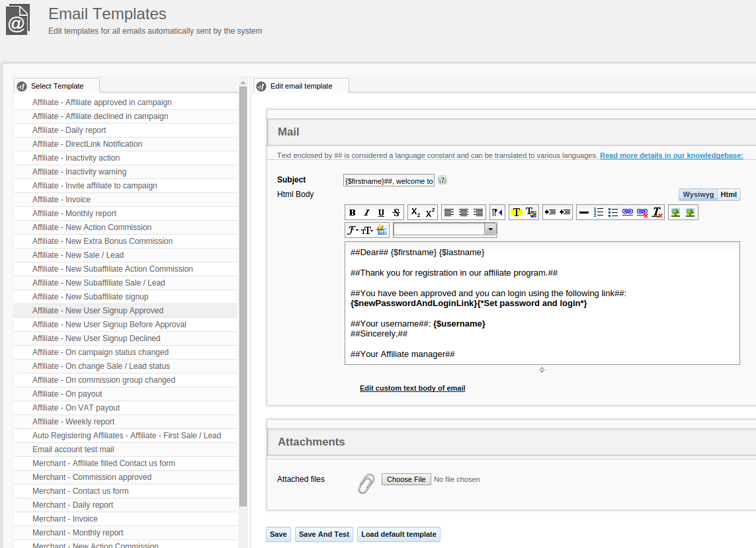Click help question mark next to Subject

point(442,180)
